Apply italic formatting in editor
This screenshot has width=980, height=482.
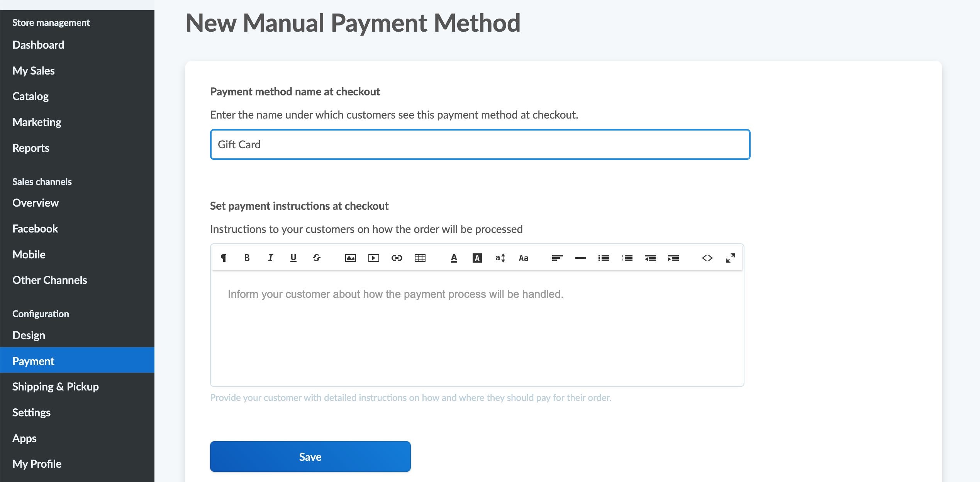tap(270, 258)
